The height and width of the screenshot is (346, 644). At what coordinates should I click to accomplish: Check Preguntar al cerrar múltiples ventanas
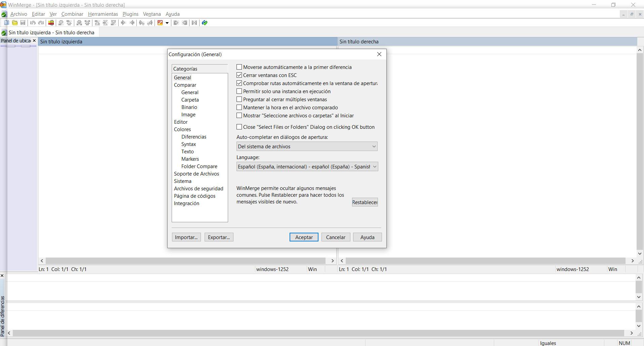pos(239,99)
